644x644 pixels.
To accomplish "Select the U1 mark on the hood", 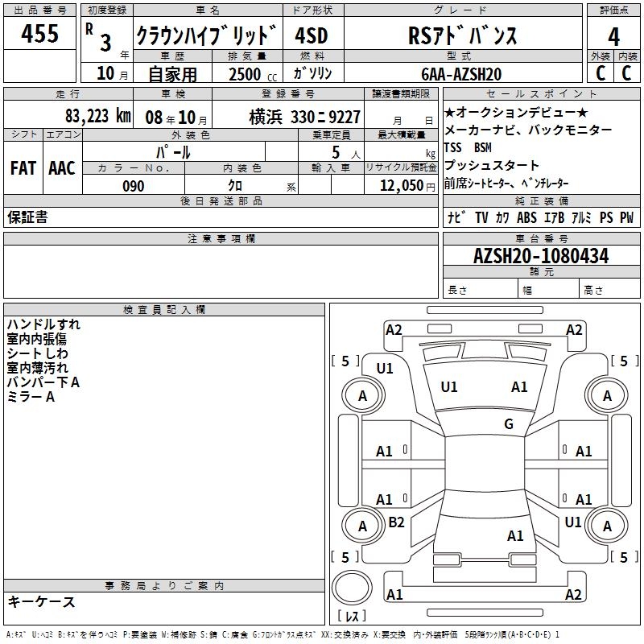I will pos(448,387).
